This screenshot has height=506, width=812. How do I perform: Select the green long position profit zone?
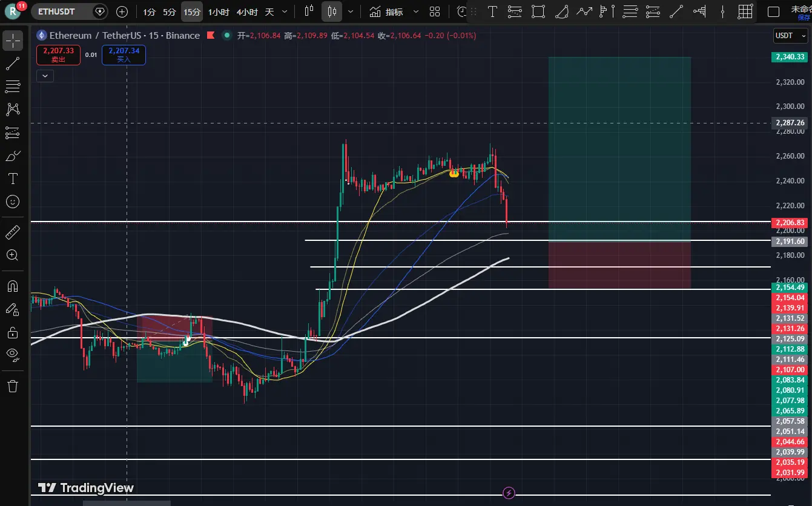pos(619,149)
